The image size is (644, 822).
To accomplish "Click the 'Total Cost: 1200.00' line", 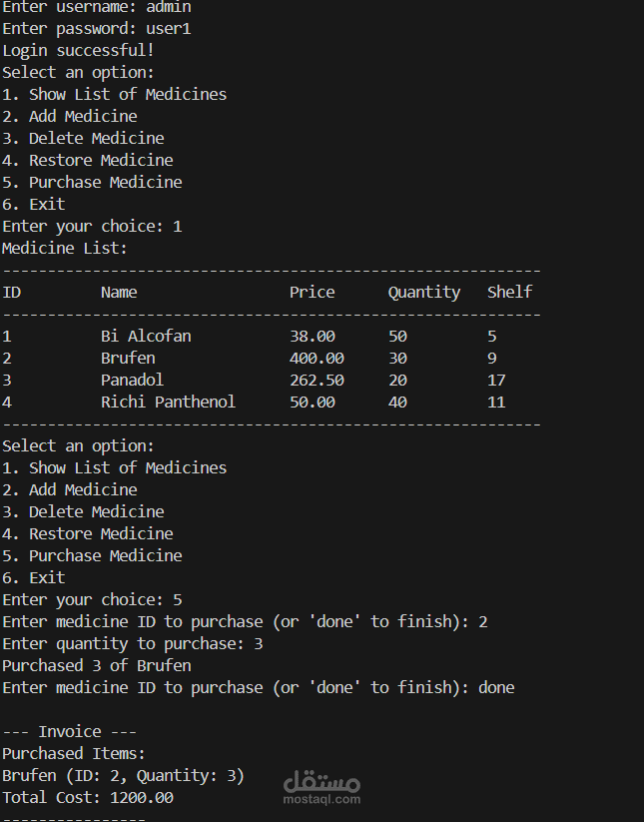I will tap(88, 798).
